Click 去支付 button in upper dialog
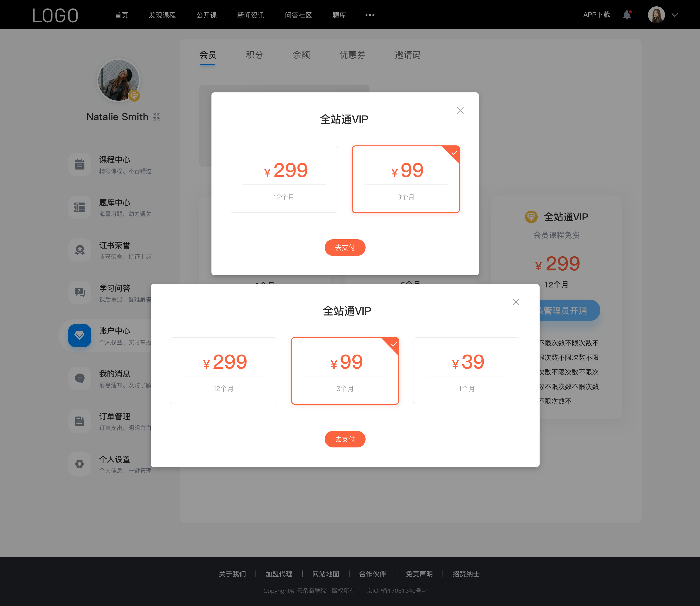Image resolution: width=700 pixels, height=606 pixels. click(x=345, y=248)
